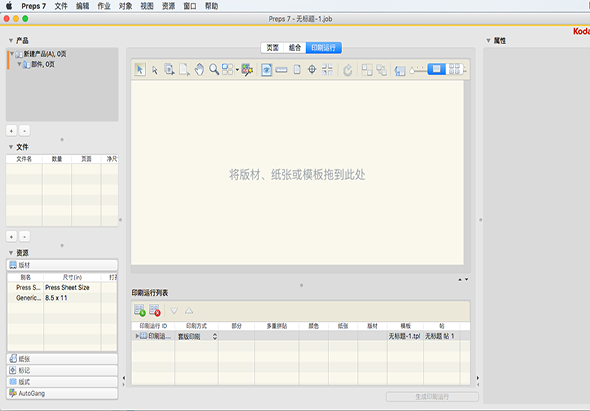The image size is (590, 411).
Task: Remove file with minus button
Action: 24,237
